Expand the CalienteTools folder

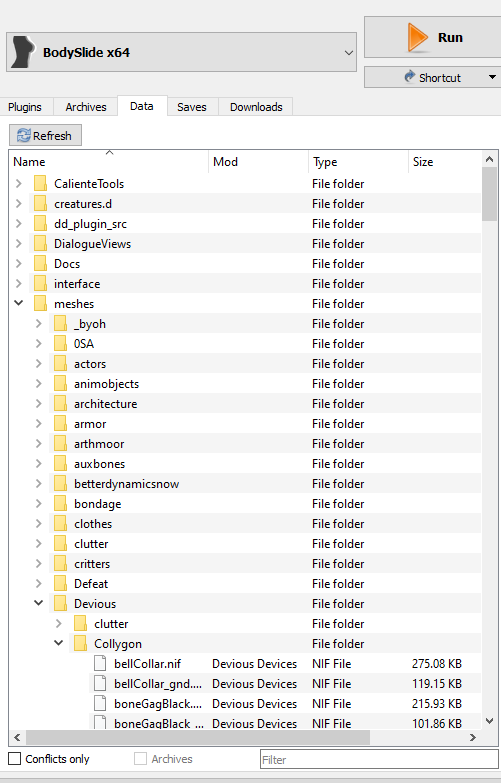pyautogui.click(x=19, y=184)
